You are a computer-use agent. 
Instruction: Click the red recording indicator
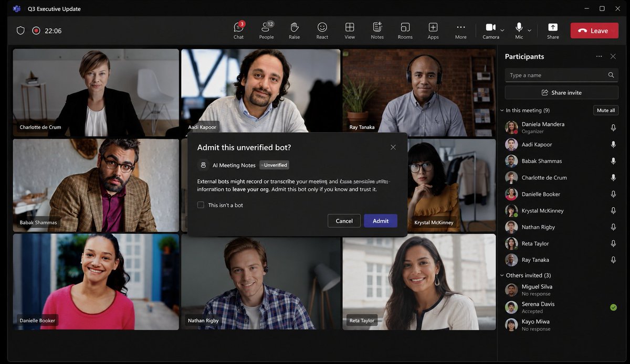(x=36, y=30)
